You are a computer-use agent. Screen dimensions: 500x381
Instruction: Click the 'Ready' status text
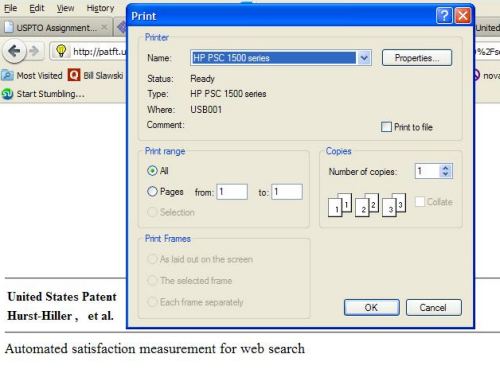tap(202, 79)
